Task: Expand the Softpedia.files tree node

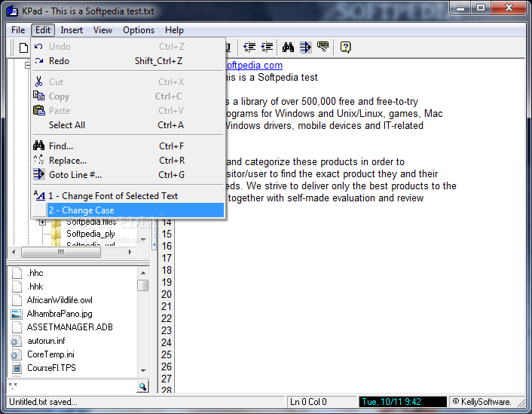Action: [x=42, y=222]
